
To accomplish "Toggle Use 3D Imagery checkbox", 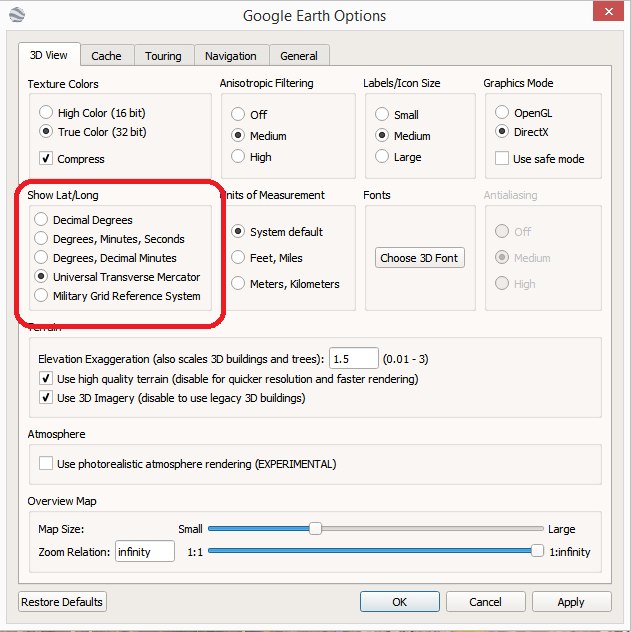I will pyautogui.click(x=46, y=397).
